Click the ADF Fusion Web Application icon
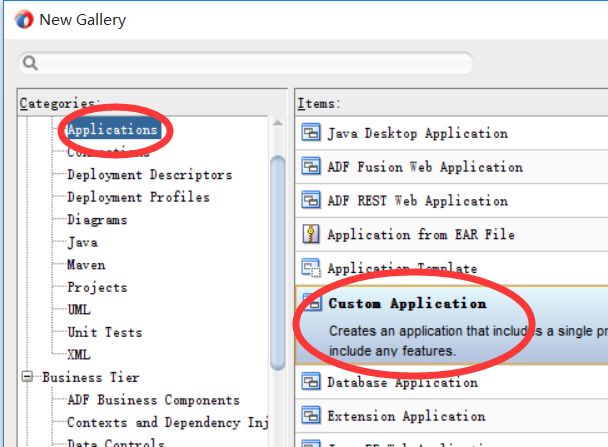This screenshot has width=608, height=447. pos(311,167)
